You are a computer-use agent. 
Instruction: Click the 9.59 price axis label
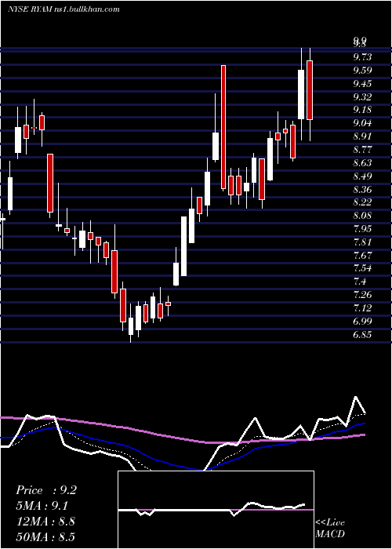[x=362, y=71]
